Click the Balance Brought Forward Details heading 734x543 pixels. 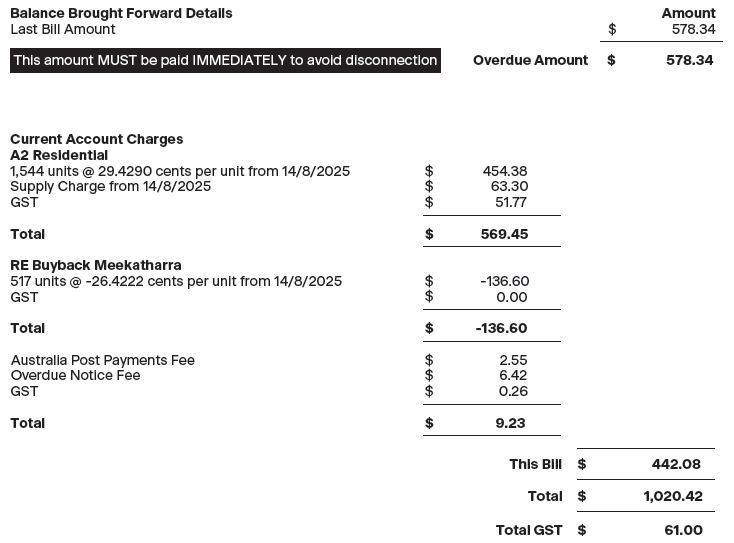point(121,13)
